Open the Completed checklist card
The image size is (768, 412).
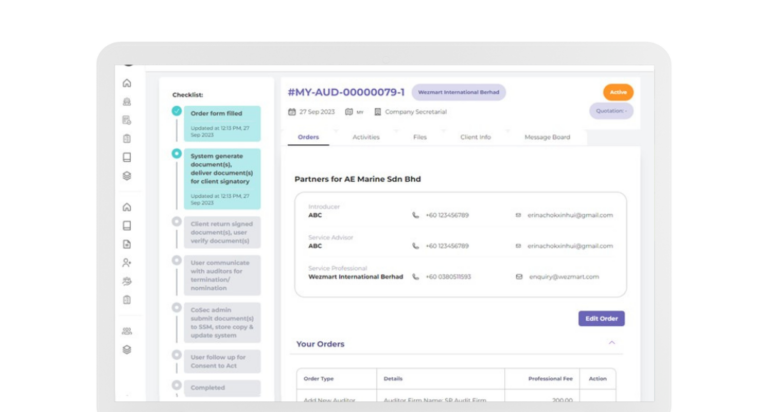coord(222,388)
